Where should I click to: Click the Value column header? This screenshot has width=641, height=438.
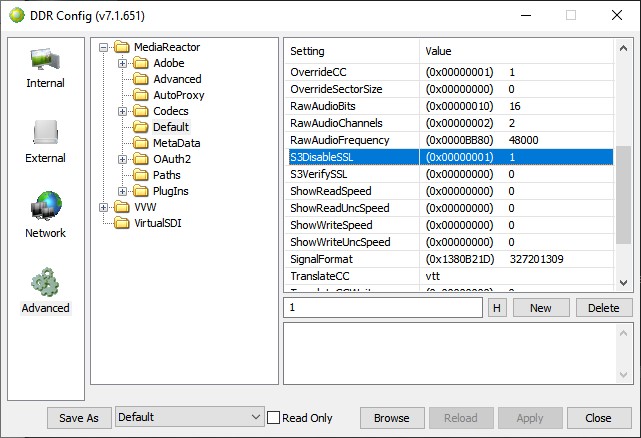coord(517,51)
